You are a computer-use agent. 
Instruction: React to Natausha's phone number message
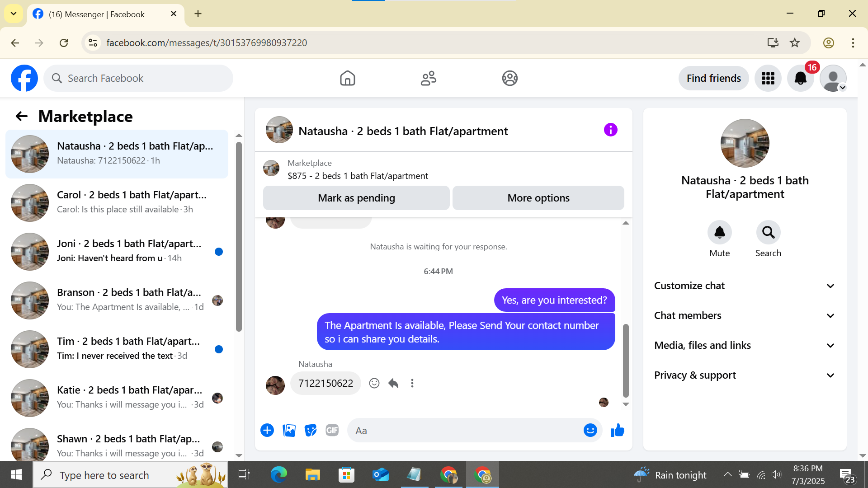click(374, 383)
